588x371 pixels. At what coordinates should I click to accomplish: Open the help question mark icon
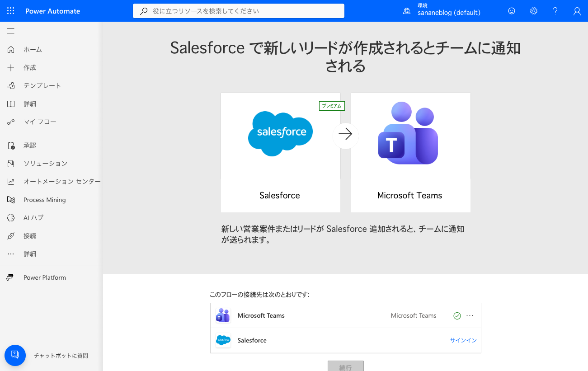coord(555,11)
